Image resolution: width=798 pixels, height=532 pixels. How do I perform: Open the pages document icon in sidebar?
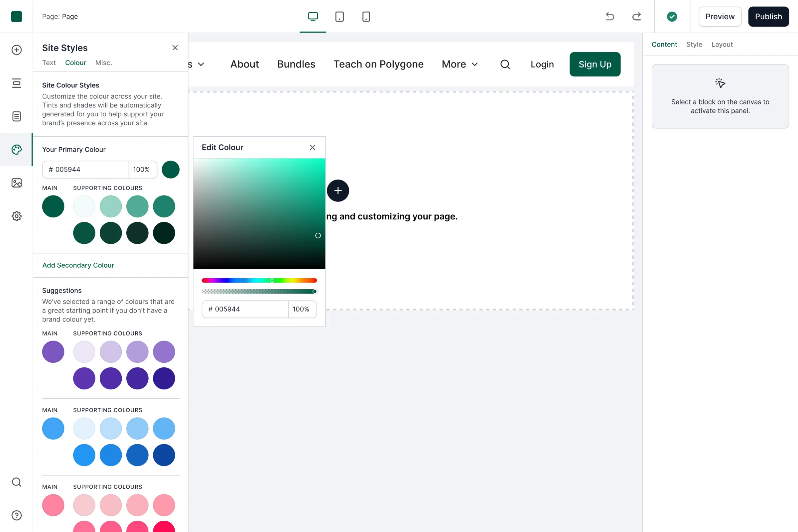coord(16,116)
